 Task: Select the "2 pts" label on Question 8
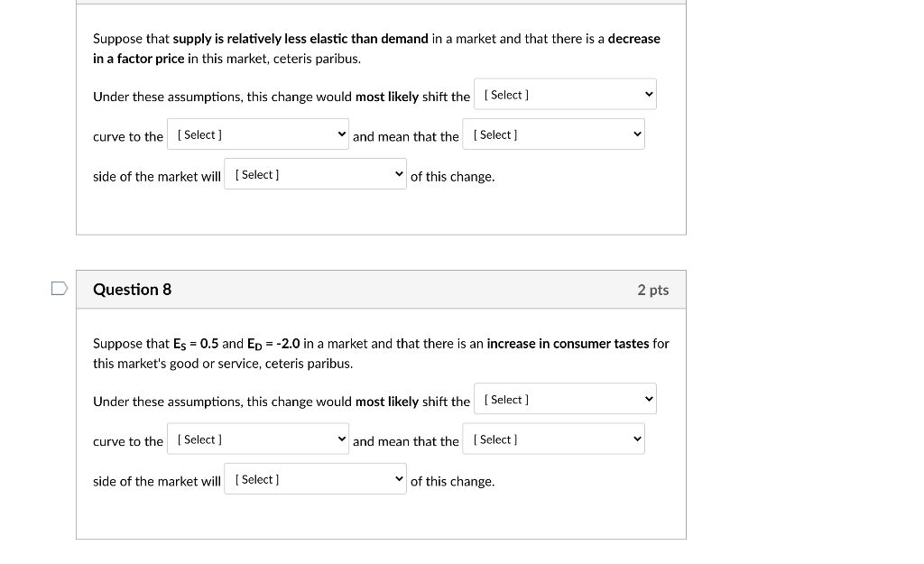click(x=653, y=290)
